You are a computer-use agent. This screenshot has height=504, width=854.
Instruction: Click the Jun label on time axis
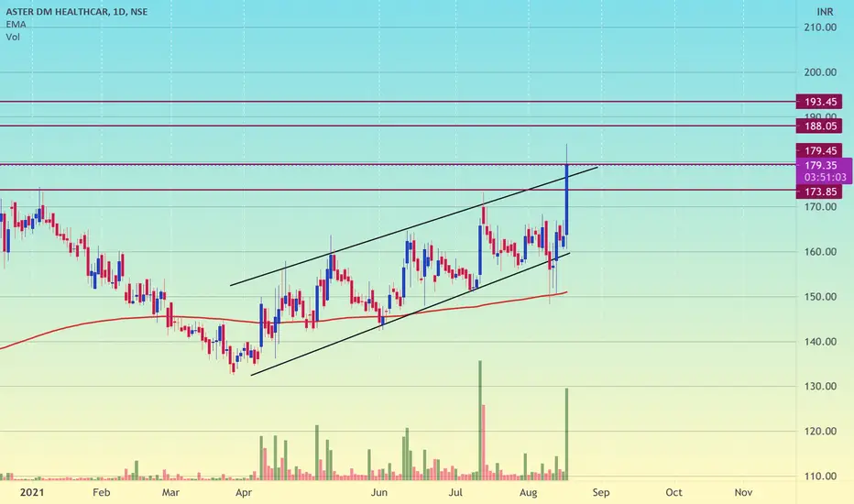(379, 493)
